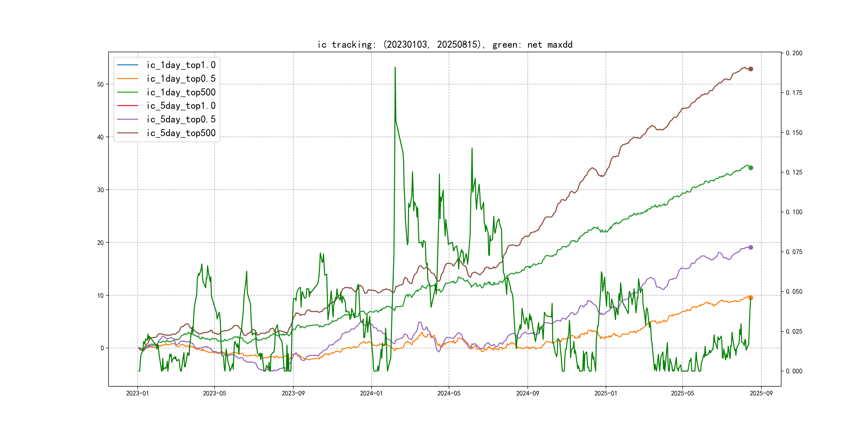
Task: Click the purple ic_5day_top0.5 legend line swatch
Action: [x=127, y=119]
